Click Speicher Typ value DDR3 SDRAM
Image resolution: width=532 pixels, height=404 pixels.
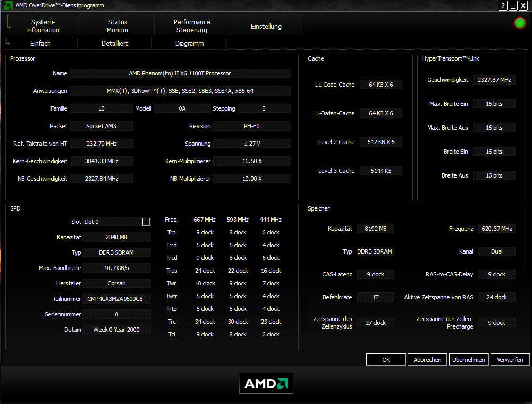pos(376,251)
